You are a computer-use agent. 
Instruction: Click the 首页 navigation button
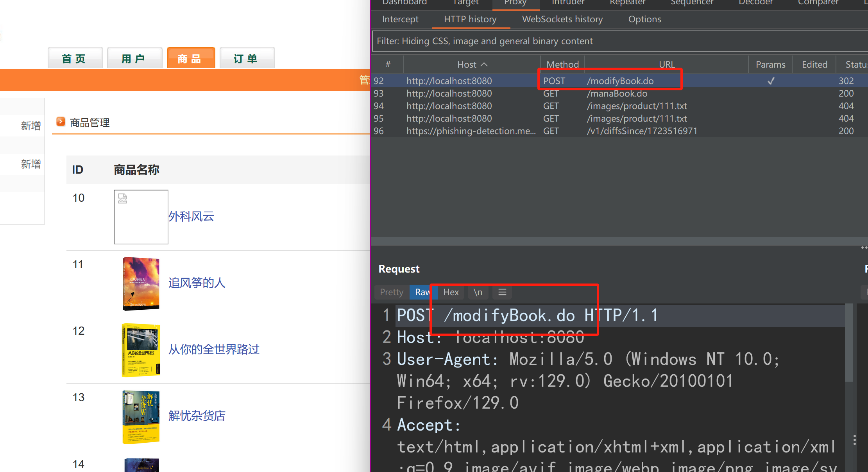pyautogui.click(x=75, y=58)
